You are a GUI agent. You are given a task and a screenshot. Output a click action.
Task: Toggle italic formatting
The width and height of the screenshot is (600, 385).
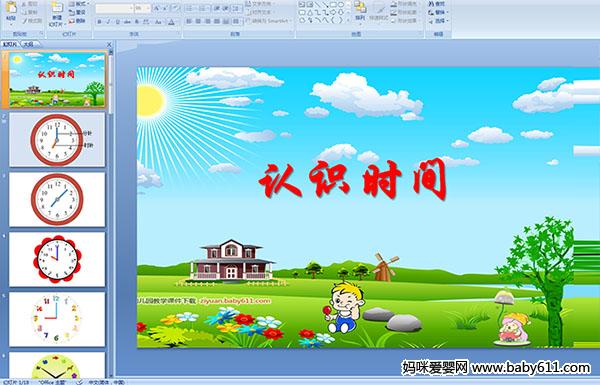tap(108, 22)
